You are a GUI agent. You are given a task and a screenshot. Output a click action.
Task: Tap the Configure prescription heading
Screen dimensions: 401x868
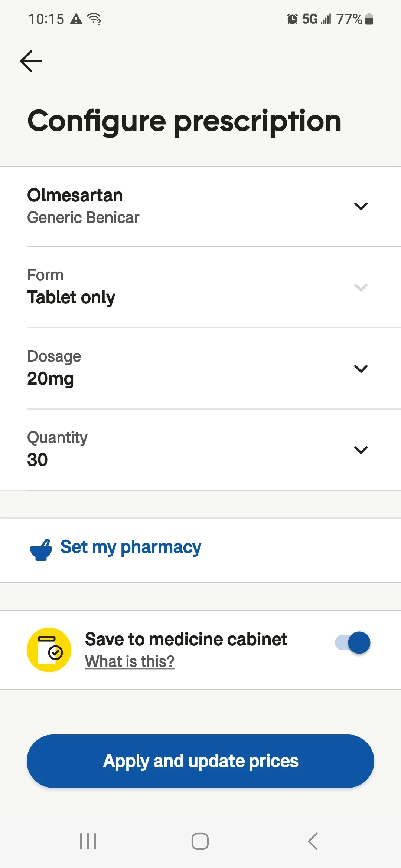[x=185, y=121]
